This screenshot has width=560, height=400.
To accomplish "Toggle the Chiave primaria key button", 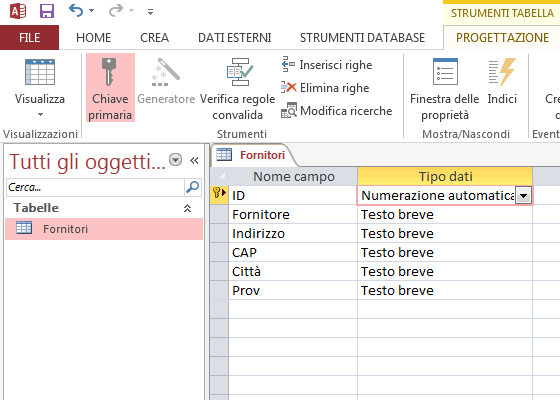I will [110, 88].
